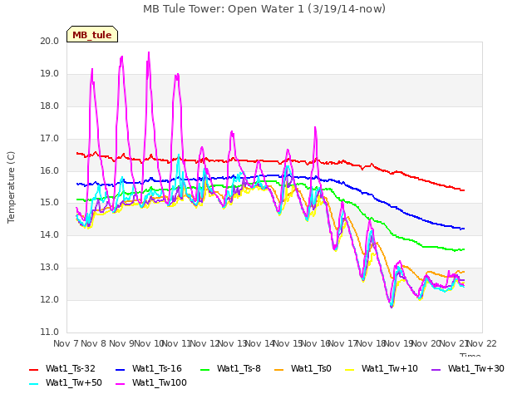Select the Wat1_Tw+10 legend label
The image size is (532, 399).
pos(390,368)
